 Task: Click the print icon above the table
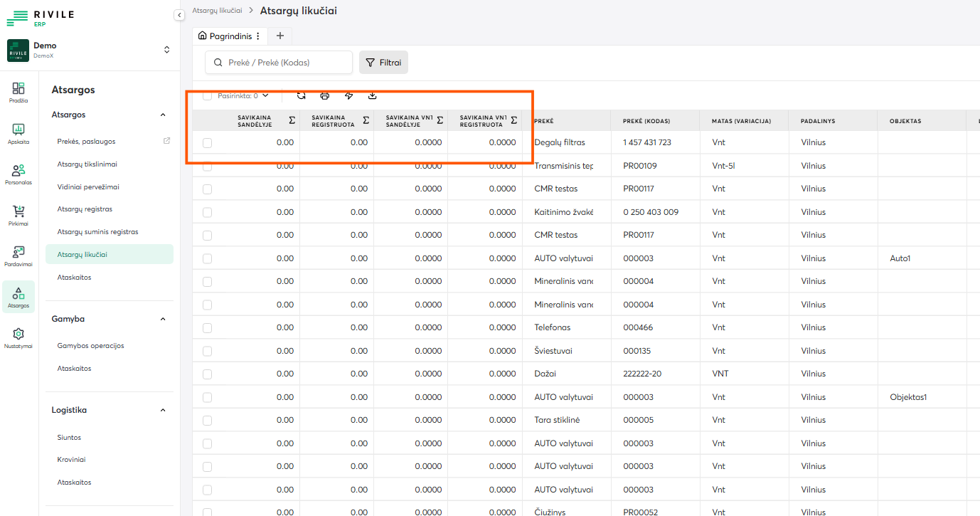point(325,95)
